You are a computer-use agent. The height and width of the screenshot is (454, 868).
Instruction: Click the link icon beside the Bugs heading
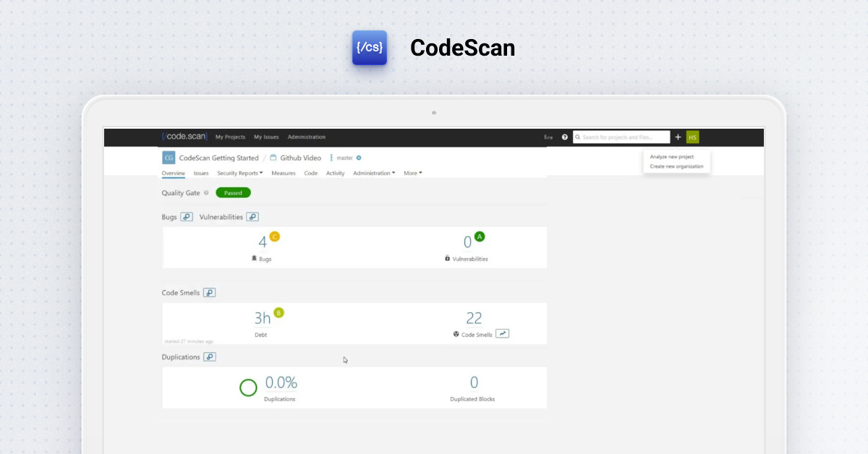pyautogui.click(x=187, y=217)
